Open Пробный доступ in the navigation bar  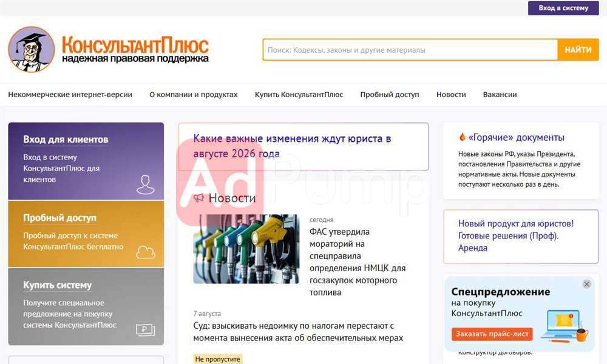coord(390,95)
